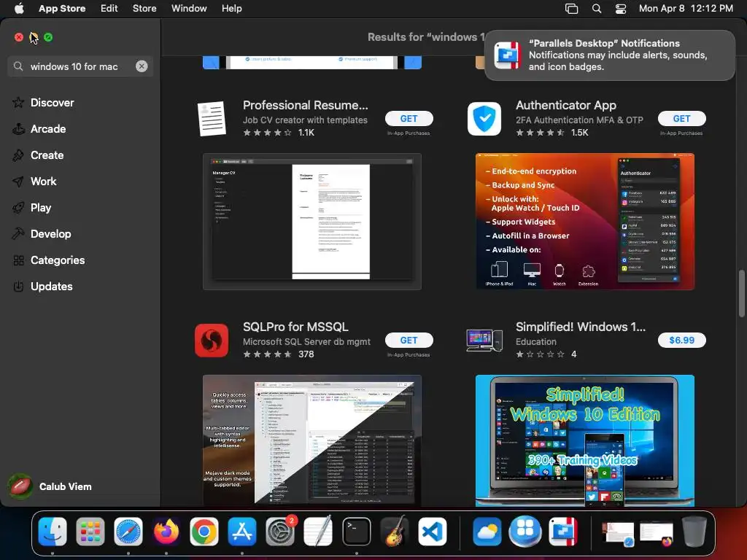Open System Settings from the Dock
Viewport: 747px width, 560px height.
[x=280, y=532]
